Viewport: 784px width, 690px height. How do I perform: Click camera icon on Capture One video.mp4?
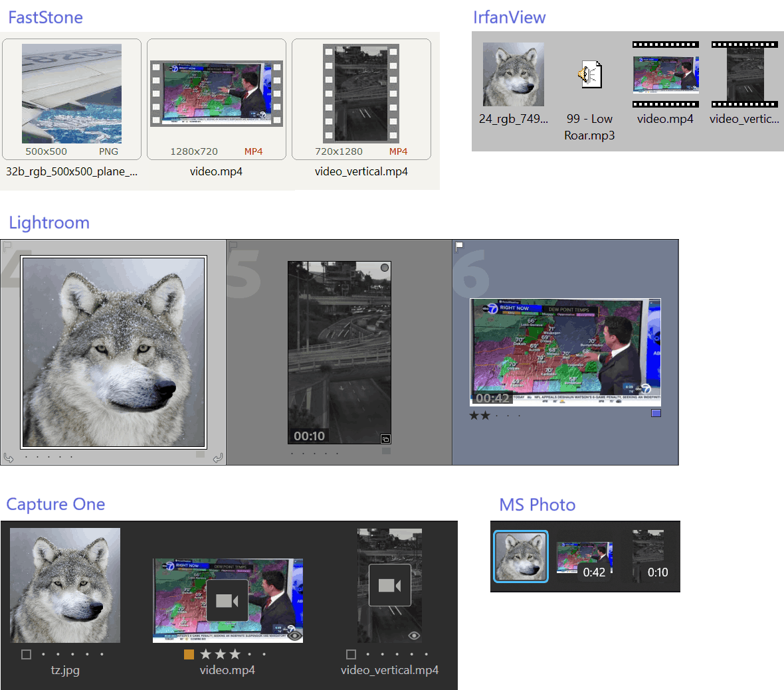(x=227, y=600)
